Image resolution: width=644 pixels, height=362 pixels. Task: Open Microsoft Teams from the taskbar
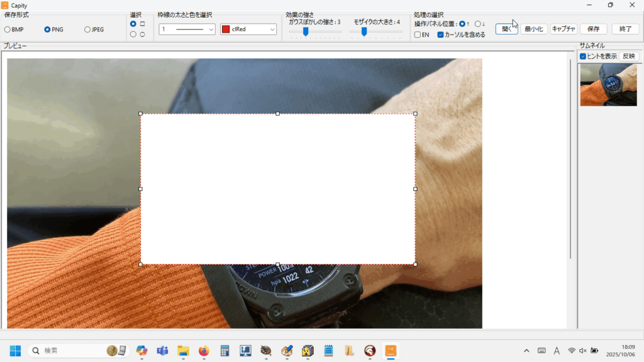click(162, 350)
